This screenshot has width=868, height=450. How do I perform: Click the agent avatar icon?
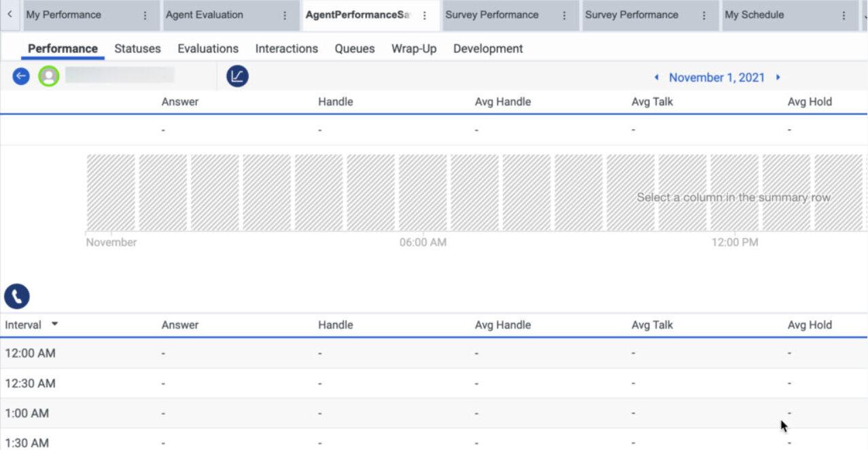48,76
